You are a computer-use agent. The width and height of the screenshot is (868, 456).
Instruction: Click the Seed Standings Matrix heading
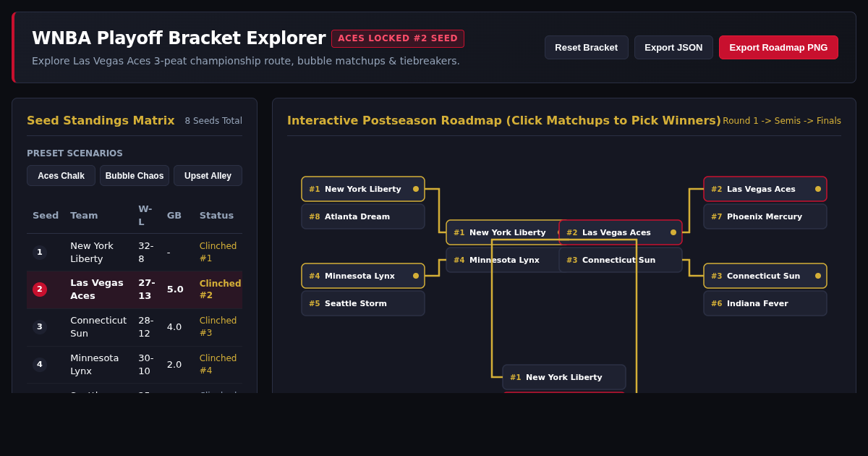pyautogui.click(x=101, y=120)
